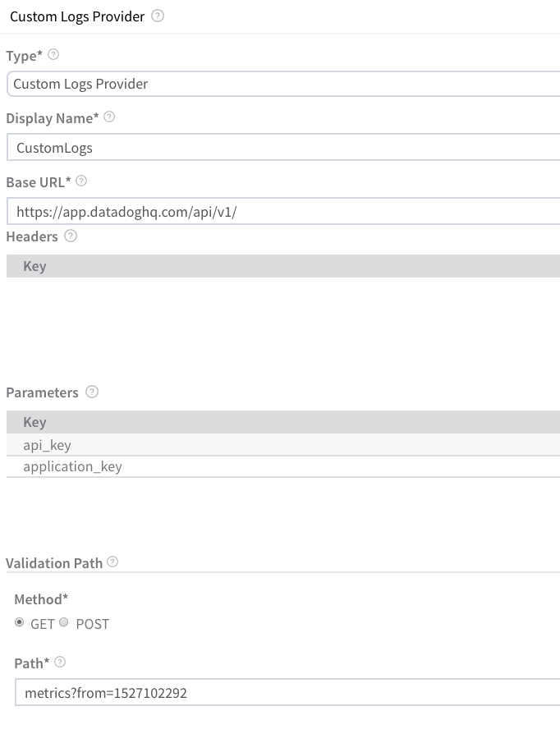Show help for Base URL
Viewport: 560px width, 734px height.
[x=81, y=181]
